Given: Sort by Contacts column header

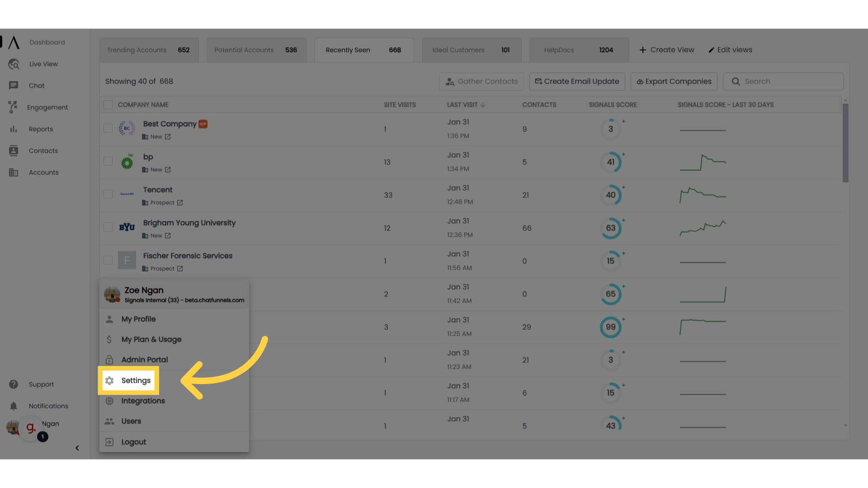Looking at the screenshot, I should coord(539,105).
